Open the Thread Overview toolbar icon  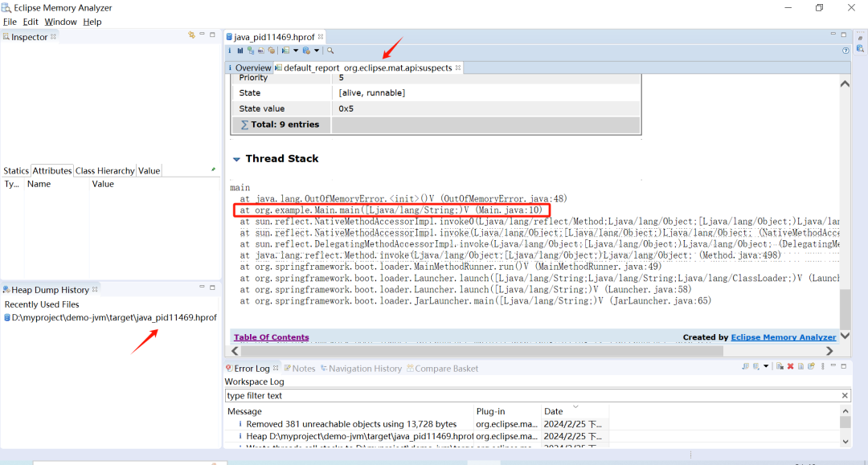pyautogui.click(x=272, y=51)
